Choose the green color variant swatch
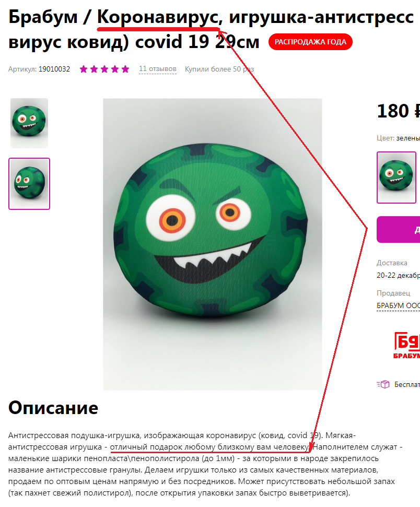The width and height of the screenshot is (420, 507). click(x=396, y=178)
